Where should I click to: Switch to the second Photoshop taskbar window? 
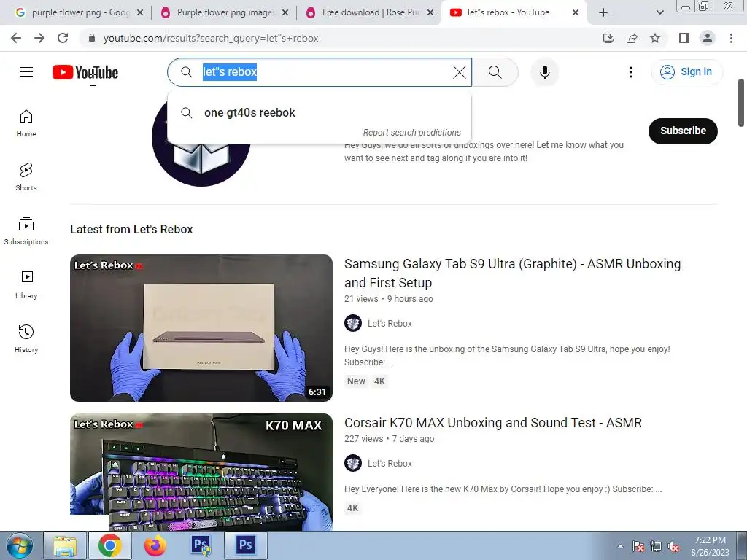(246, 545)
